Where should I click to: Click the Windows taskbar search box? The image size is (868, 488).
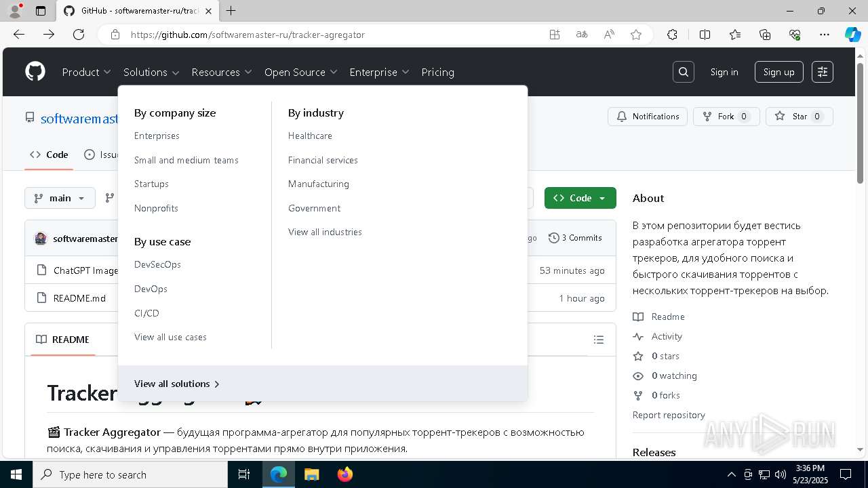pos(130,474)
